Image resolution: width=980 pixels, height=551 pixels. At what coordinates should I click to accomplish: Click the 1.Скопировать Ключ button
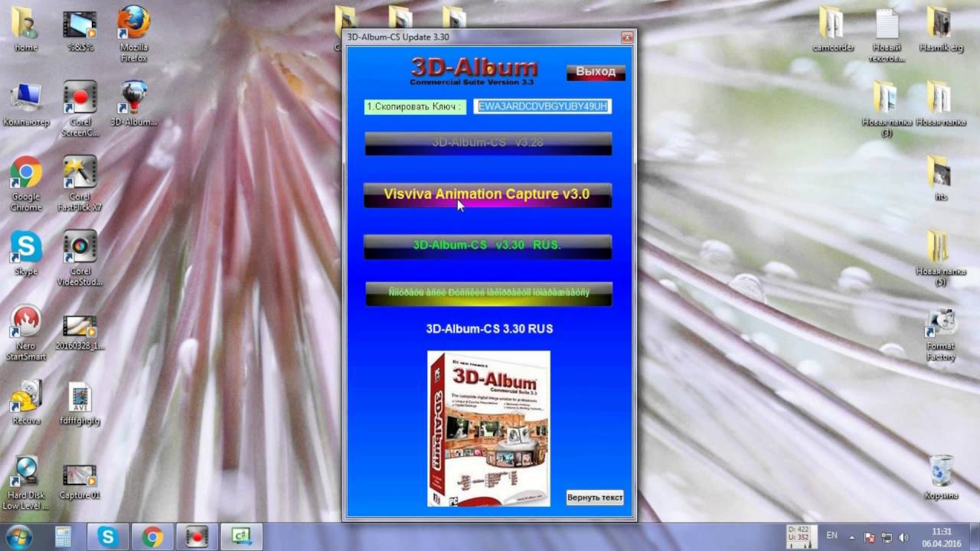[x=415, y=106]
